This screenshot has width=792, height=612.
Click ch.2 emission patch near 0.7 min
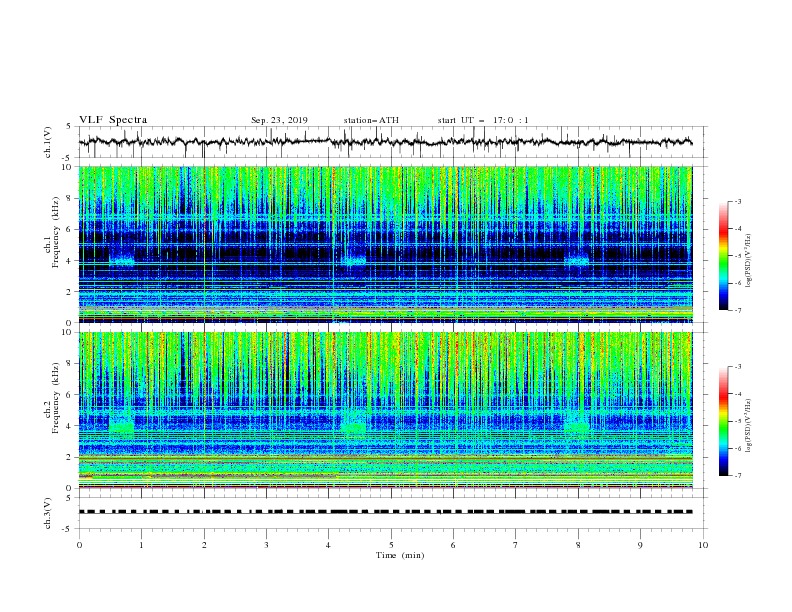tap(122, 424)
